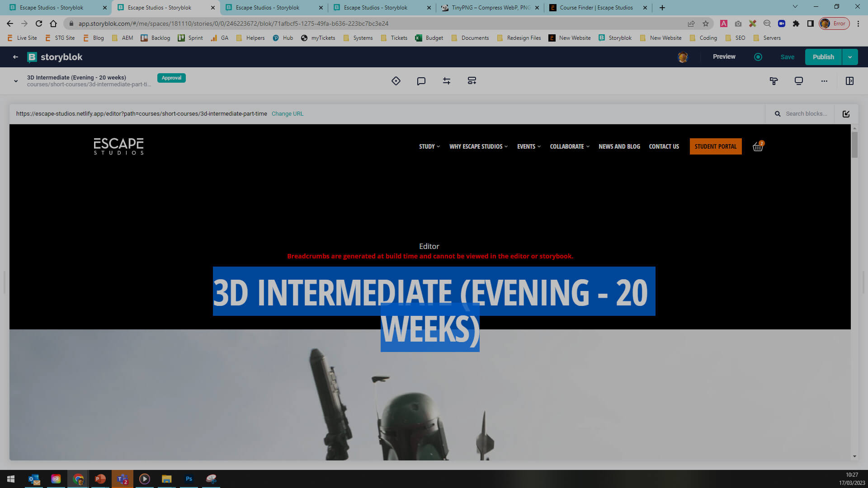Expand story info chevron beside title
This screenshot has height=488, width=868.
(x=16, y=81)
